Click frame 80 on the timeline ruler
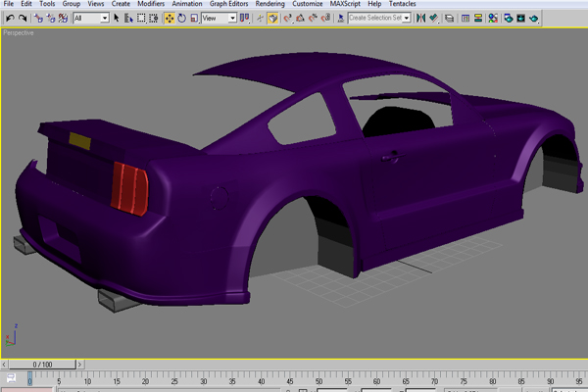588x392 pixels. (x=492, y=380)
